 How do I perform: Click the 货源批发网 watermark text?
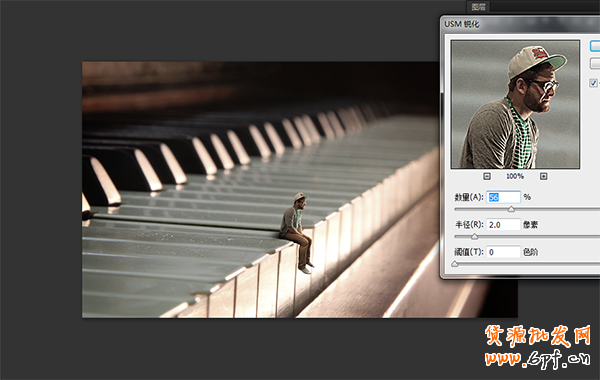538,336
